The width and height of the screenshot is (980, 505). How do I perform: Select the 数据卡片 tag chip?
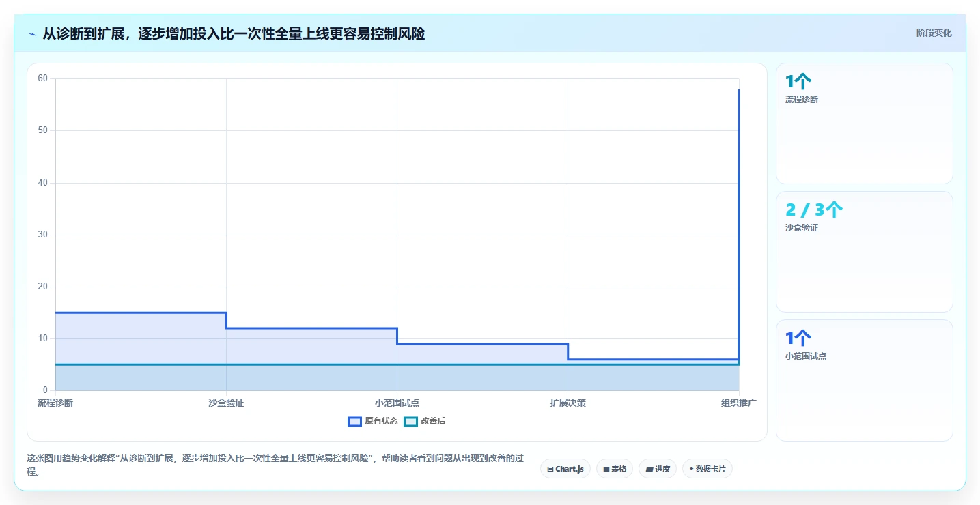point(708,469)
